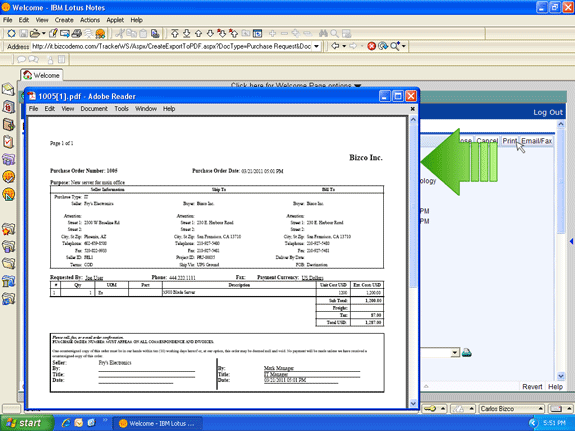
Task: Open the Notes File menu
Action: pos(7,20)
